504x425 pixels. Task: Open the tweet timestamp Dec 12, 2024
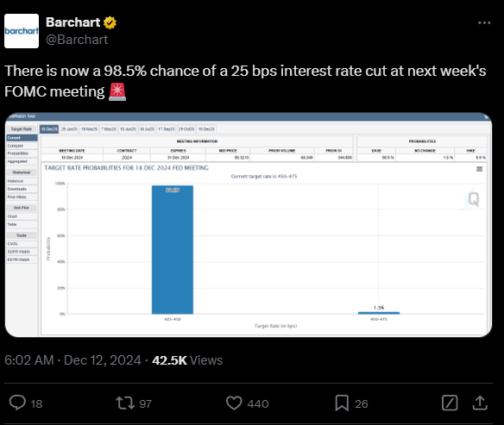102,360
